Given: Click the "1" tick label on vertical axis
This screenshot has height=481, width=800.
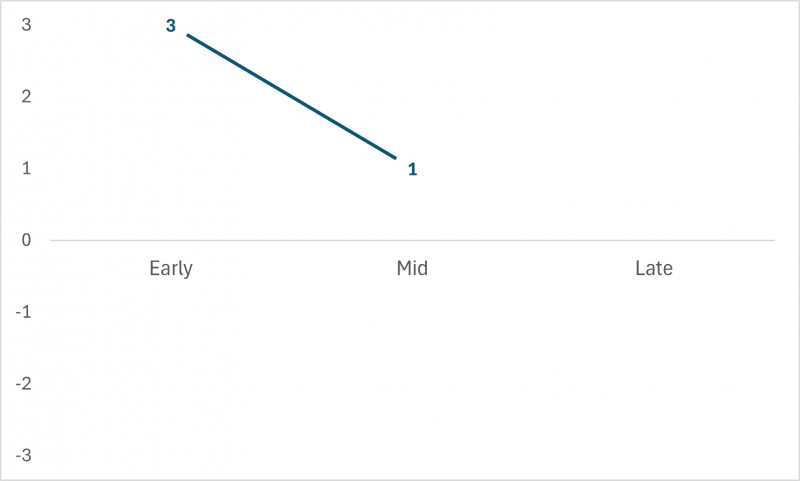Looking at the screenshot, I should 27,168.
